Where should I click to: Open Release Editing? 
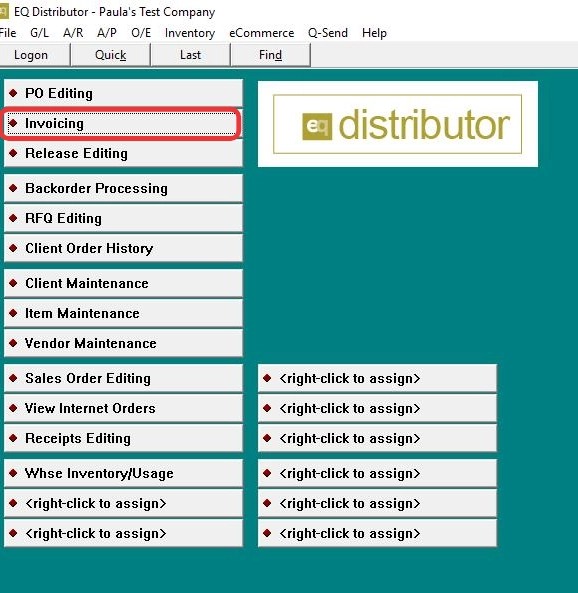coord(123,154)
